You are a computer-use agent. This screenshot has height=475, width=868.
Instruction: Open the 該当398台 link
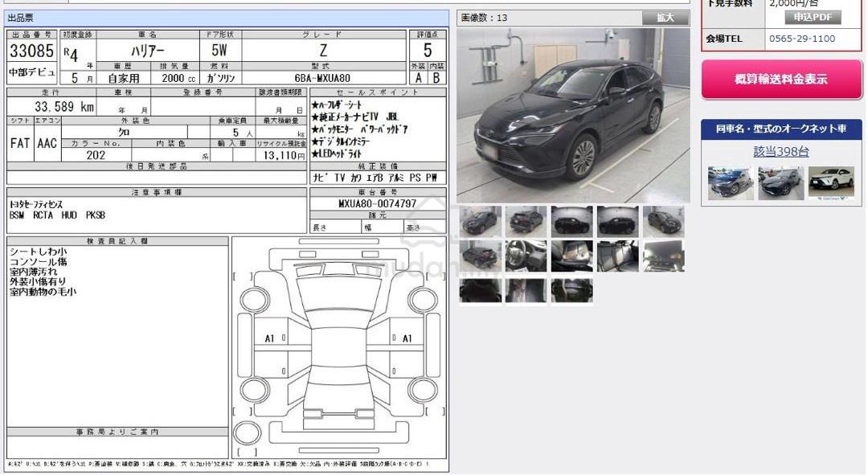(780, 151)
